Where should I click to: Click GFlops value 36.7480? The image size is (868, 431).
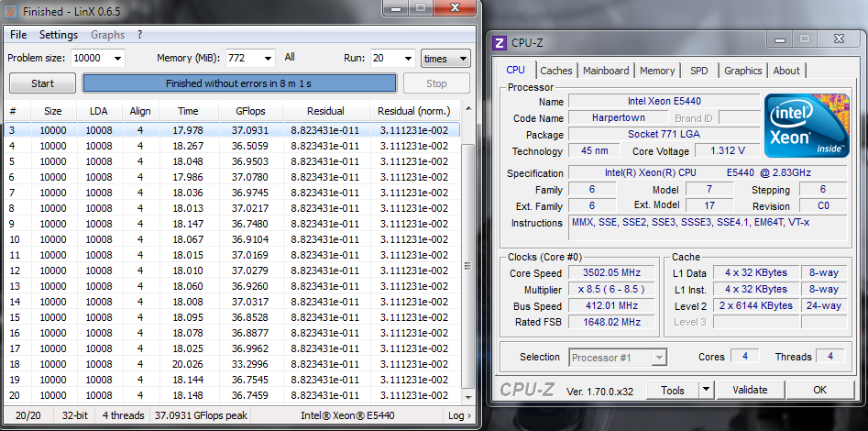[x=249, y=224]
